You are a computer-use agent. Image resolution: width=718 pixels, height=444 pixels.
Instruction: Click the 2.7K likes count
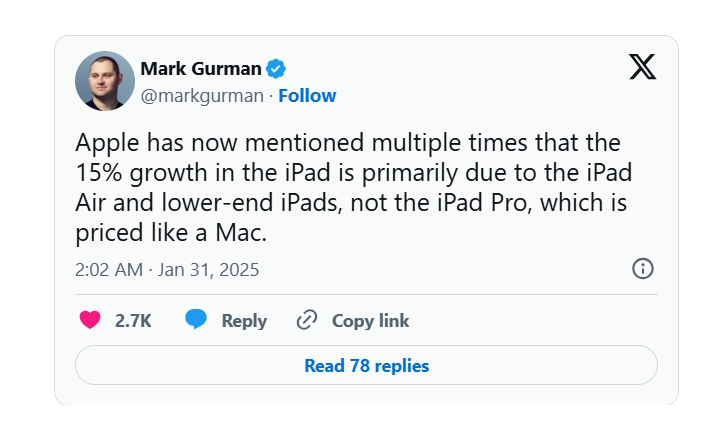133,321
